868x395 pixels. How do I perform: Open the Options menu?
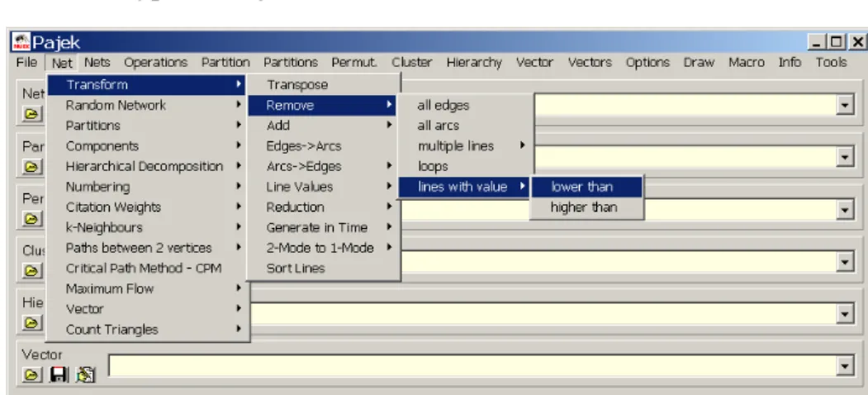(647, 63)
